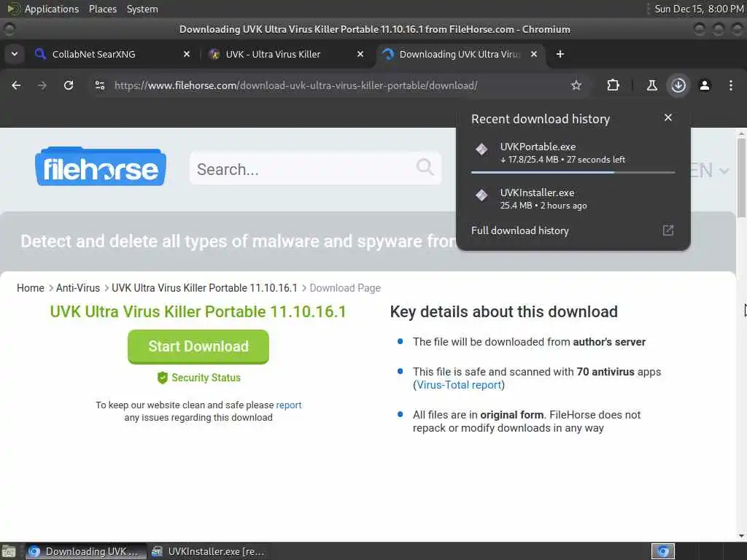The height and width of the screenshot is (560, 747).
Task: Close the UVK - Ultra Virus Killer tab
Action: (360, 54)
